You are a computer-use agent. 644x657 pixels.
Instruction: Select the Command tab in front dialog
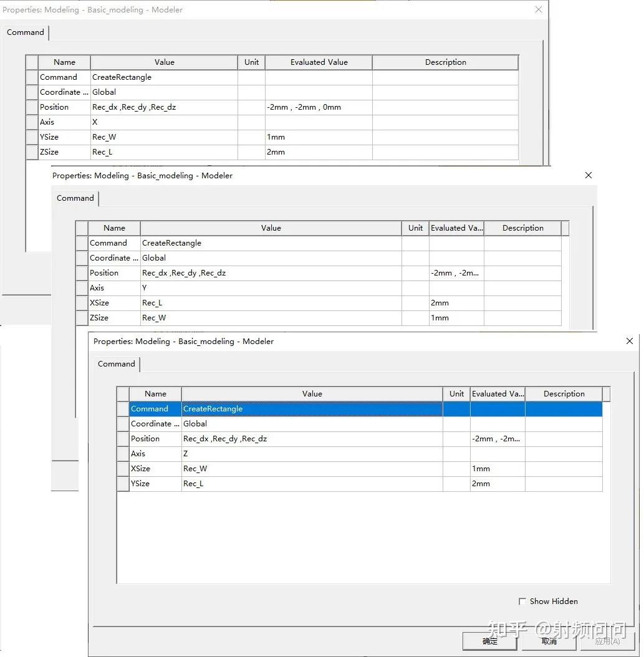coord(117,363)
